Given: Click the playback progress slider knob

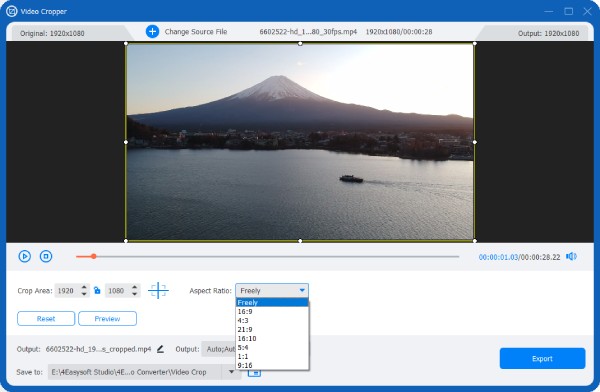Looking at the screenshot, I should click(93, 256).
